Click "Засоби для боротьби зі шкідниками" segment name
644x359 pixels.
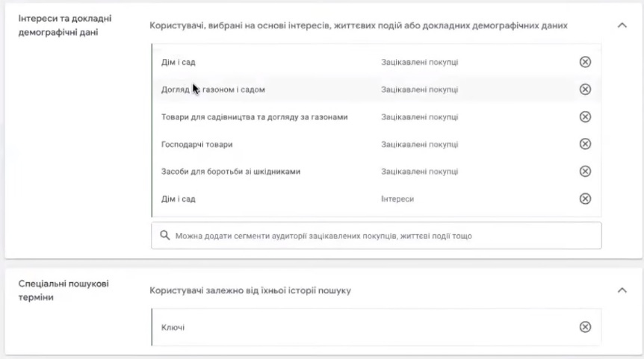click(230, 172)
